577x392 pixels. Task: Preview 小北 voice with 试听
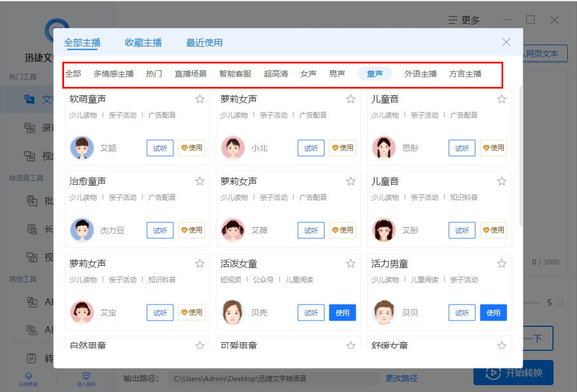[x=311, y=148]
